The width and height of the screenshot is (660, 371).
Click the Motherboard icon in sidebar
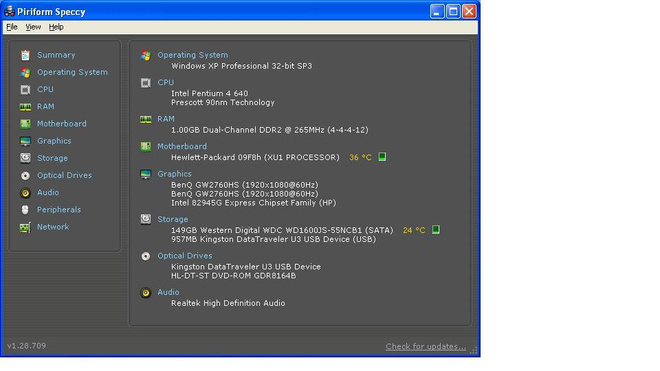[x=25, y=124]
